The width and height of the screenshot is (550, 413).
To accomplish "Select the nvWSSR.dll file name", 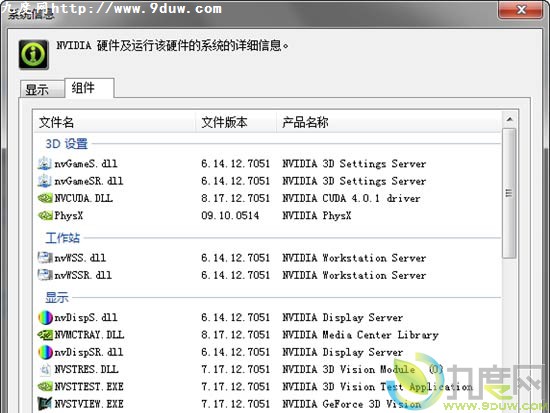I will click(x=83, y=275).
